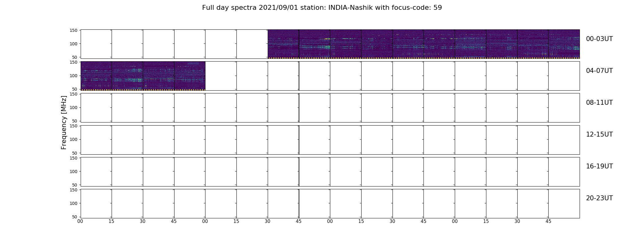Click the "150" tick in the 12-15UT row

click(74, 126)
